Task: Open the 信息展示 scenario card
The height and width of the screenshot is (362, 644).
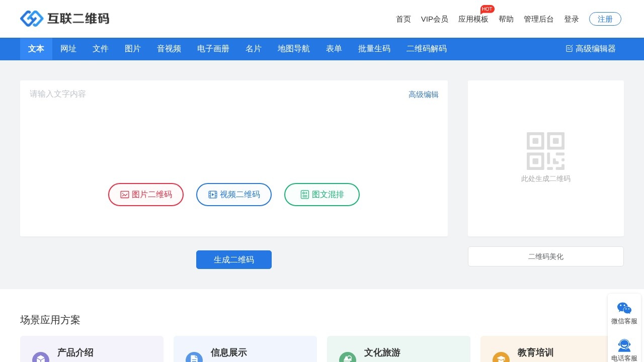Action: 245,349
